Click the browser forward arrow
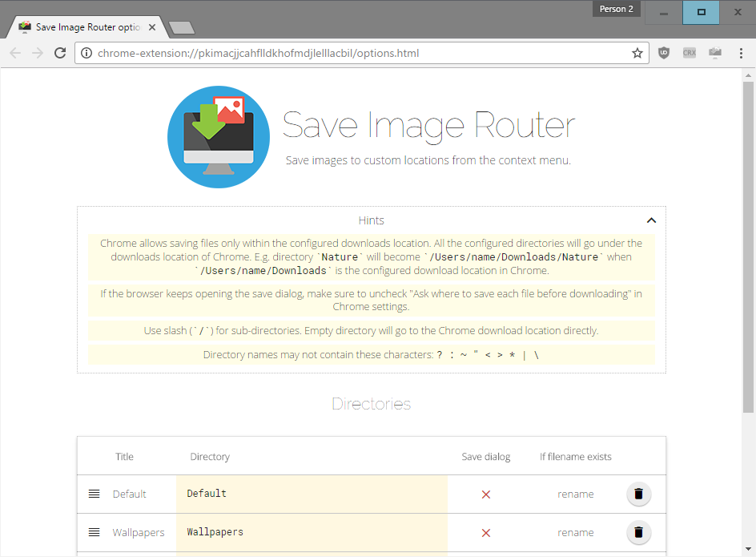 pyautogui.click(x=38, y=53)
